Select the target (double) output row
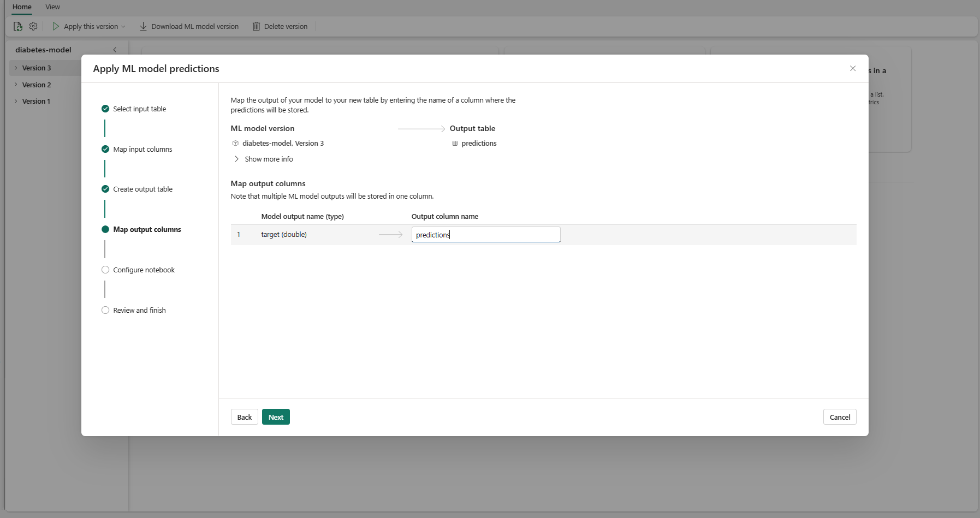This screenshot has width=980, height=518. point(543,235)
